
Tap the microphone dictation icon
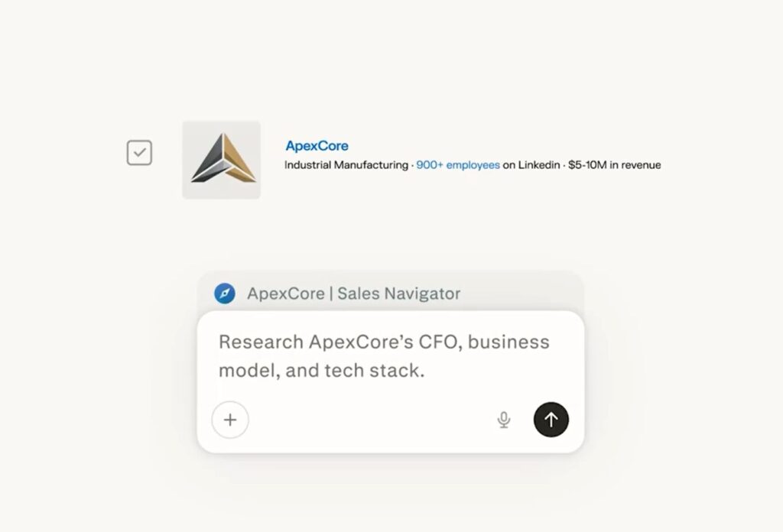[x=504, y=420]
